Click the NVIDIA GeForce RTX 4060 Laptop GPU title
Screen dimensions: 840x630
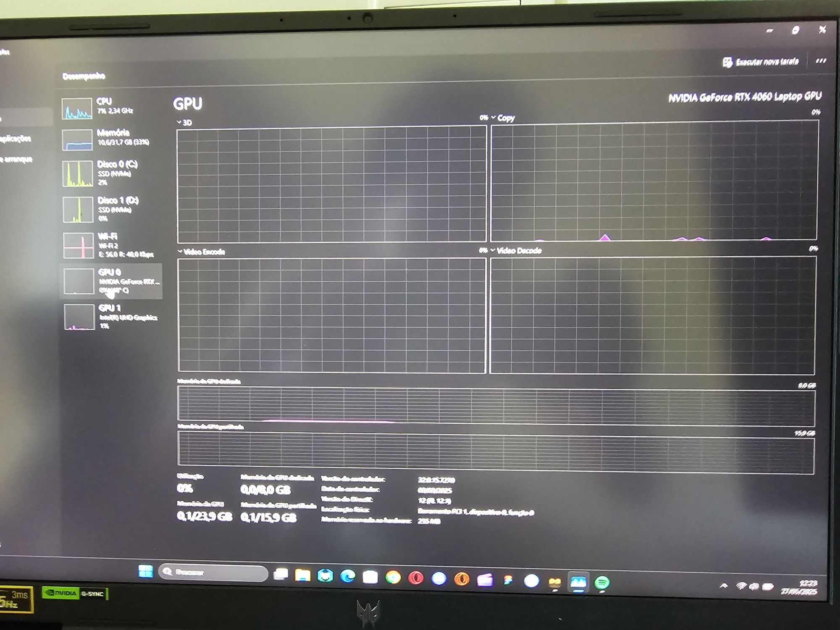click(745, 97)
